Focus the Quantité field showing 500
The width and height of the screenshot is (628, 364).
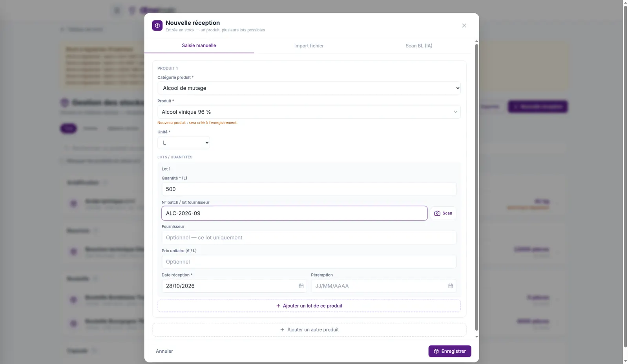(x=309, y=189)
